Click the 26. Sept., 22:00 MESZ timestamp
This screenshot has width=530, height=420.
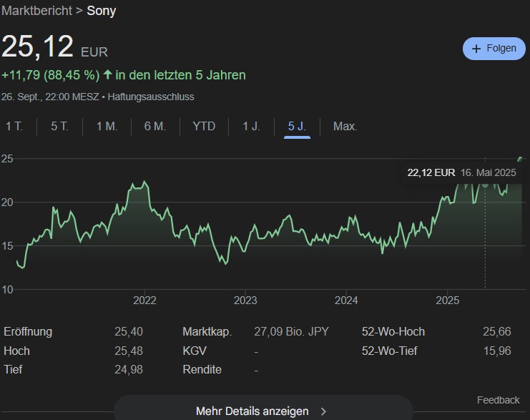pos(50,97)
